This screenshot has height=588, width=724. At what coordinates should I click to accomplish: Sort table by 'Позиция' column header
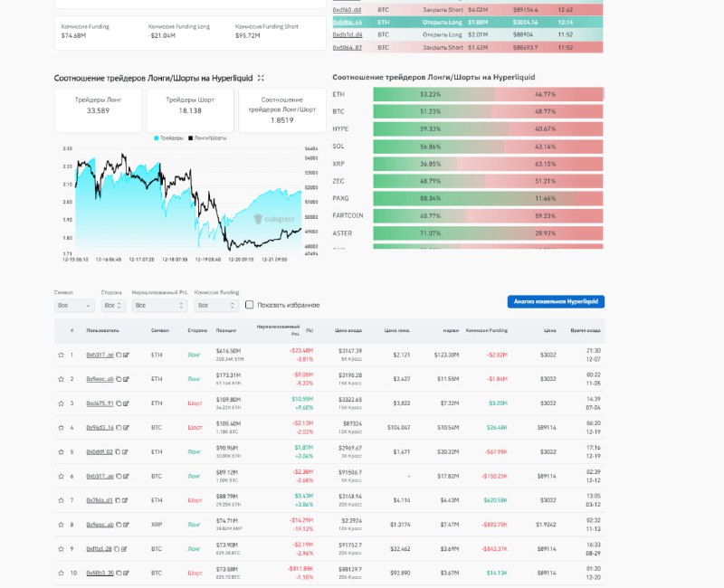[227, 331]
